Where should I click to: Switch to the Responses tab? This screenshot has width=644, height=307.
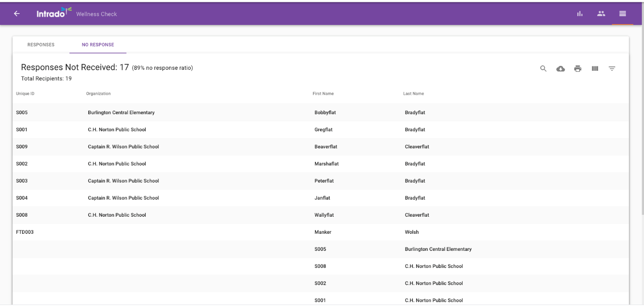tap(41, 45)
